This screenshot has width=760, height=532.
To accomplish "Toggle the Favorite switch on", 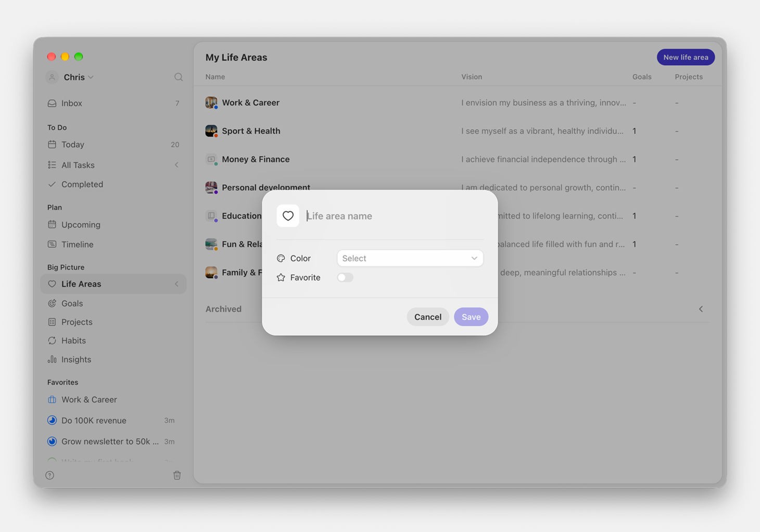I will (x=345, y=277).
